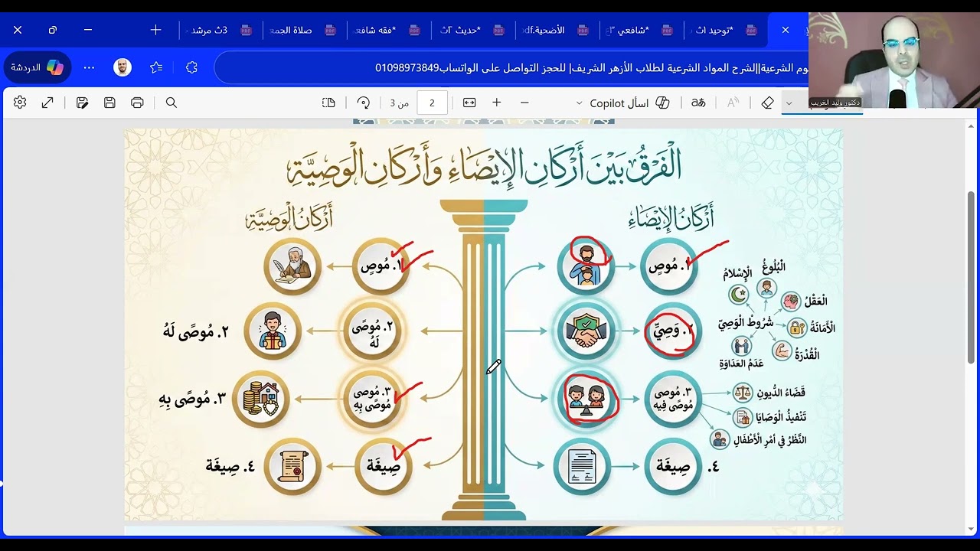Click the text الإسلام
Viewport: 980px width, 551px height.
737,273
